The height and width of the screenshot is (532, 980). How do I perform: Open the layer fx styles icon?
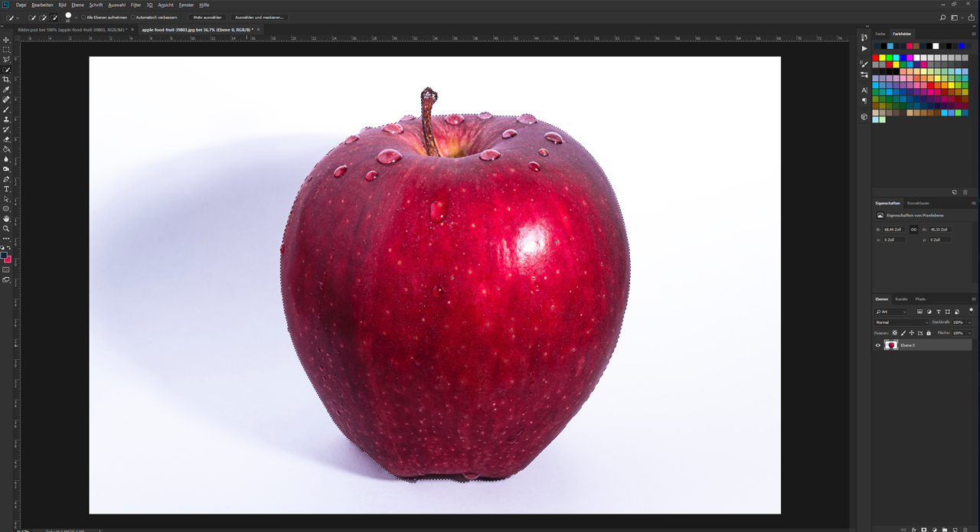[x=914, y=529]
